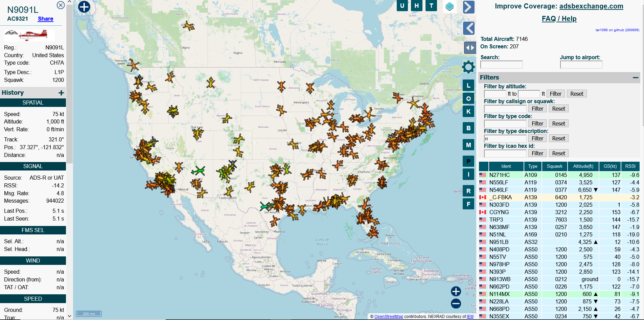
Task: Sort table by Ident column
Action: [506, 166]
